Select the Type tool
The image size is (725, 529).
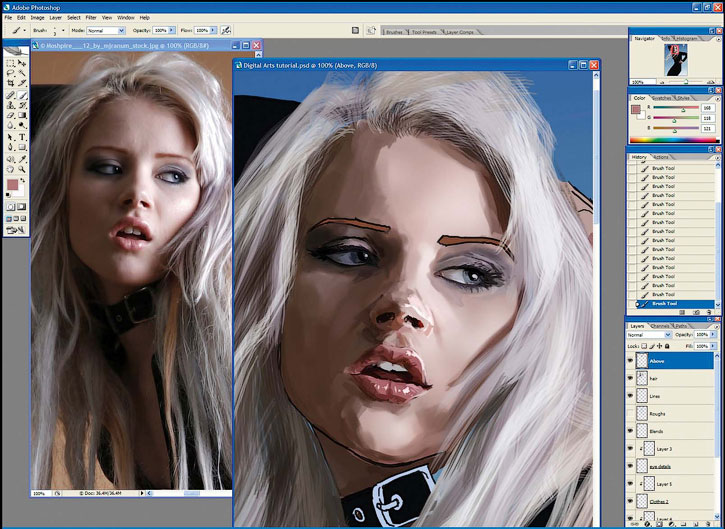[22, 137]
